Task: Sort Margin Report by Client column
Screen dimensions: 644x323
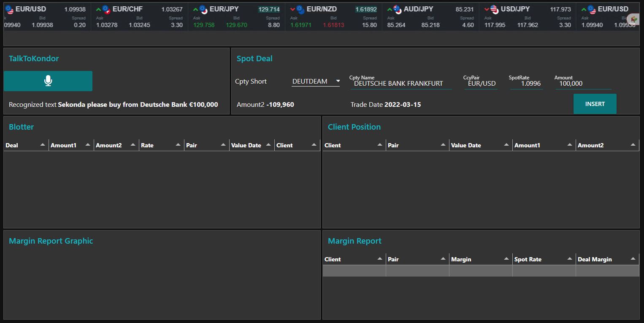Action: (x=354, y=259)
